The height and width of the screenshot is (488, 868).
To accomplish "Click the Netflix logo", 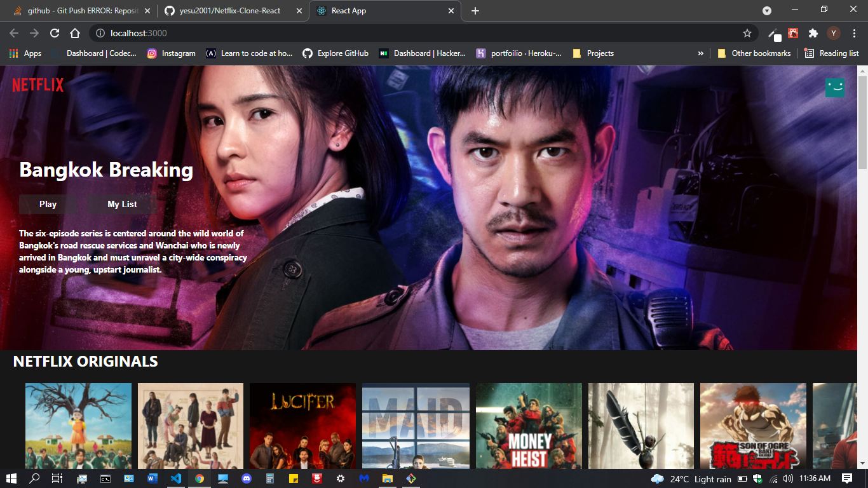I will [37, 85].
